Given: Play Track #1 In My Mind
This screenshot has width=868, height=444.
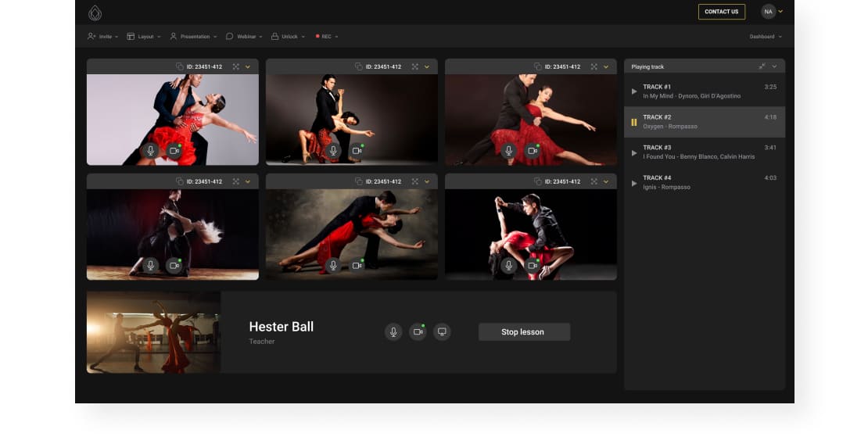Looking at the screenshot, I should 634,91.
